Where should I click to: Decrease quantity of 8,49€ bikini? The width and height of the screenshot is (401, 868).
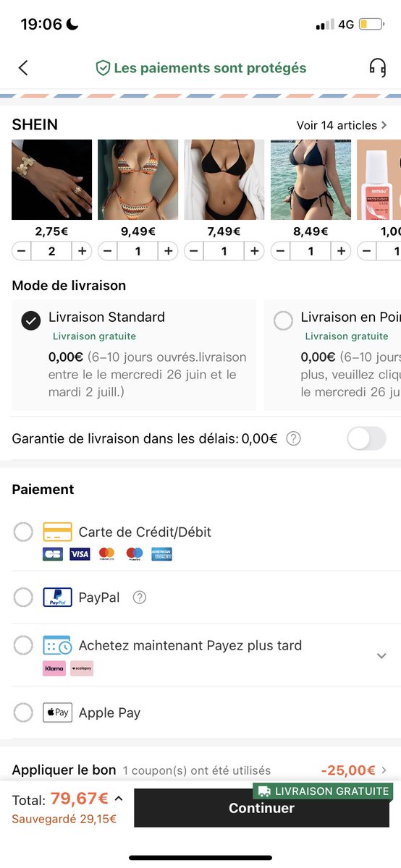click(280, 251)
